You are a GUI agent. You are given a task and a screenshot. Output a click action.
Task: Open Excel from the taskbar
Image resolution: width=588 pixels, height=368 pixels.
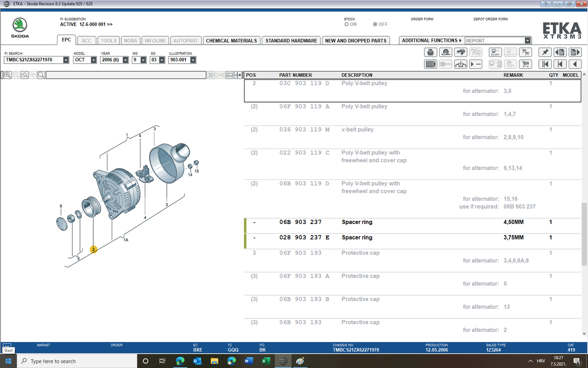point(266,361)
